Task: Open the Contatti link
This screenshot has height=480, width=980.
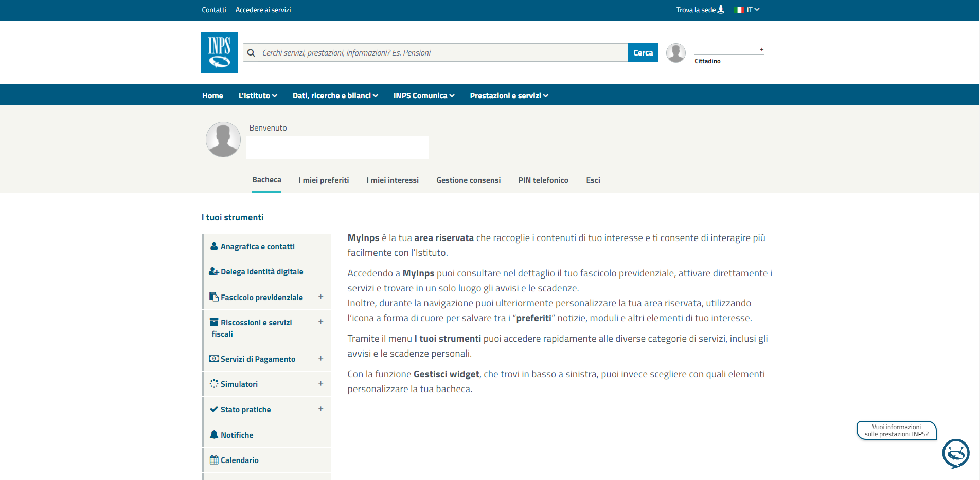Action: [214, 10]
